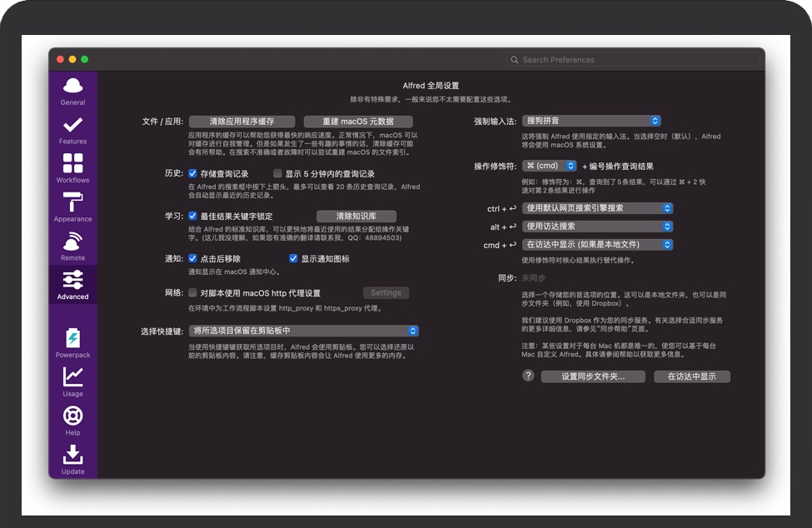
Task: Open Workflows grid icon in sidebar
Action: tap(72, 164)
